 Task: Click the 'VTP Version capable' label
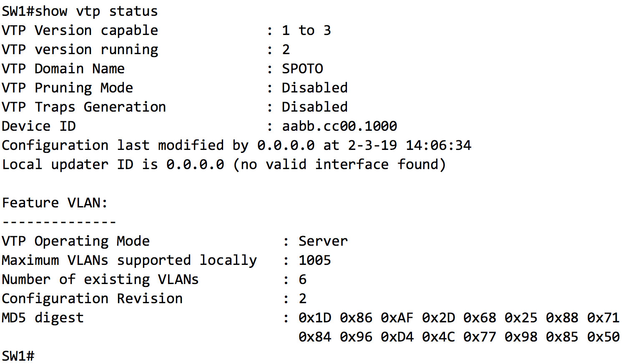pyautogui.click(x=80, y=30)
